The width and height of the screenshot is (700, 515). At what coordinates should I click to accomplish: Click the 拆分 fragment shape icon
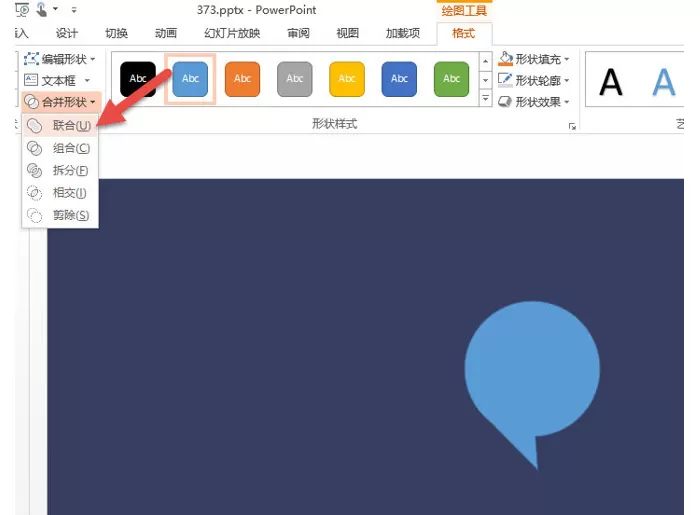tap(34, 170)
